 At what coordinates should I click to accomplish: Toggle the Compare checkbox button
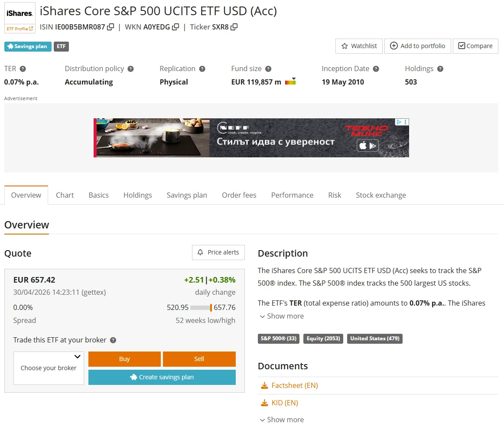pos(475,46)
